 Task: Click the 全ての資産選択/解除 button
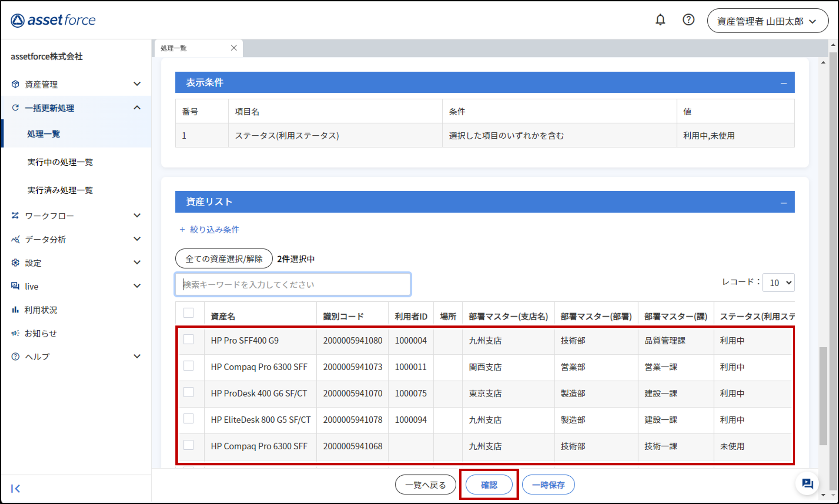(224, 259)
